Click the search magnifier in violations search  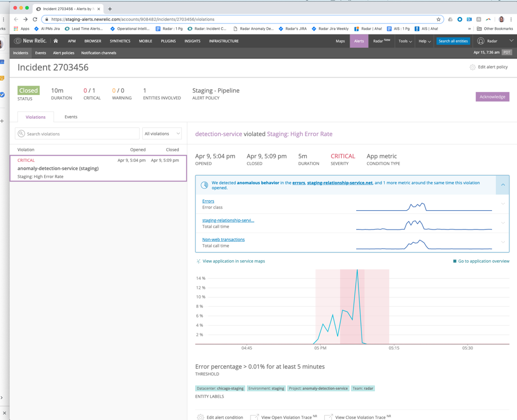(x=21, y=134)
